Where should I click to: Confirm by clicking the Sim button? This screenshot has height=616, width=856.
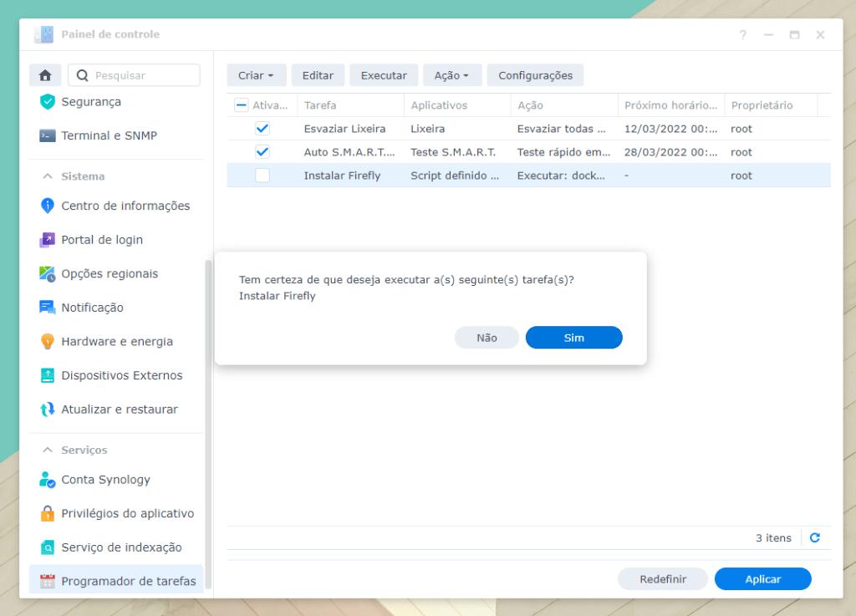(x=573, y=338)
